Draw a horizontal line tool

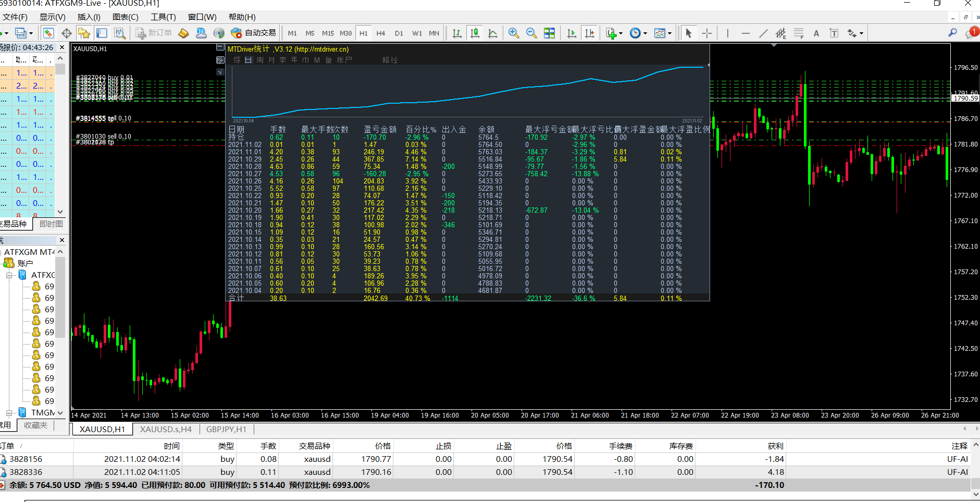(746, 33)
